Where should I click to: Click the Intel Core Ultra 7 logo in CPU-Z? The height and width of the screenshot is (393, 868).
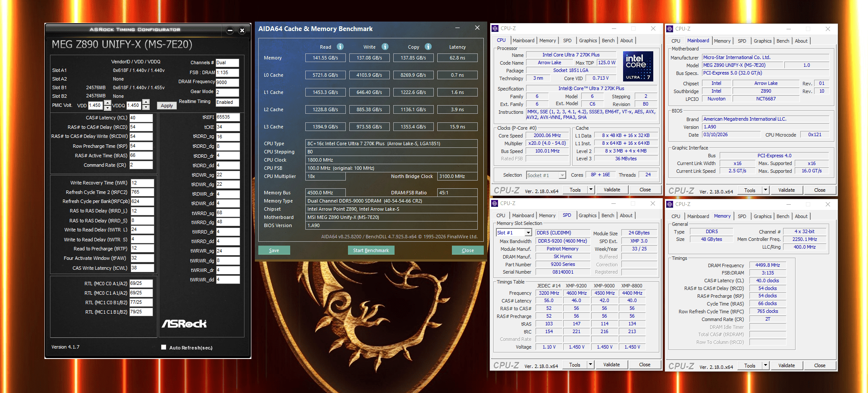coord(638,66)
